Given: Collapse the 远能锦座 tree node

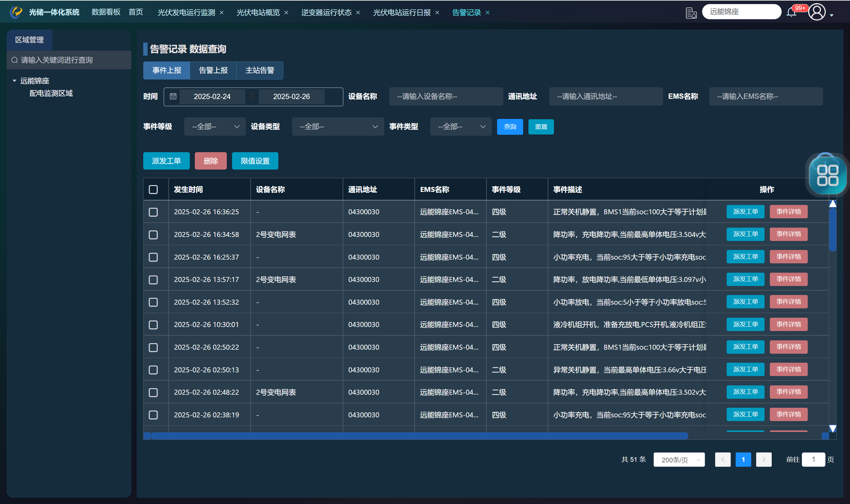Looking at the screenshot, I should (14, 81).
